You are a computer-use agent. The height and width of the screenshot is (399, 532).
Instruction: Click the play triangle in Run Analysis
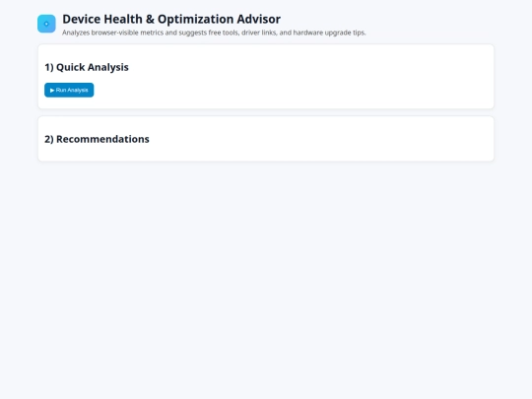click(x=52, y=91)
